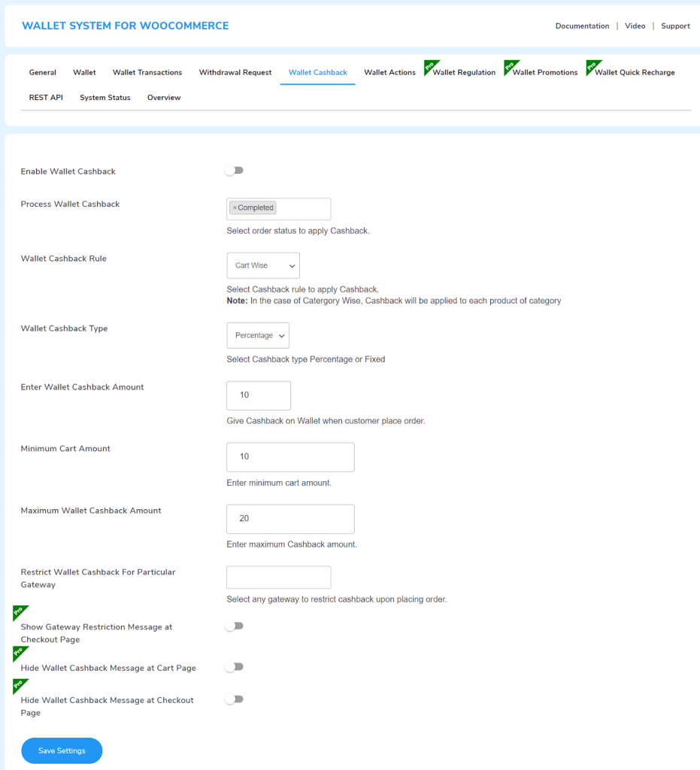
Task: Go to the System Status tab
Action: 105,97
